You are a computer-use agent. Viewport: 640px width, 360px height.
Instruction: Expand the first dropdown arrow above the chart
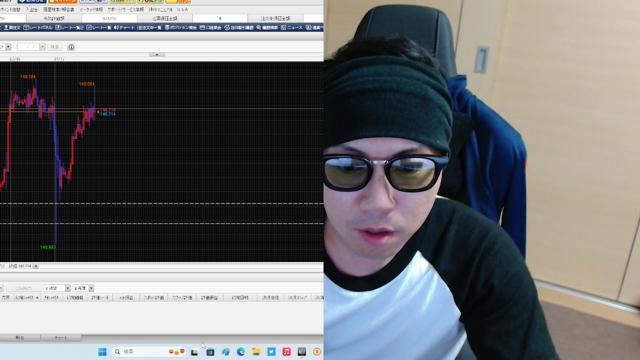(8, 47)
